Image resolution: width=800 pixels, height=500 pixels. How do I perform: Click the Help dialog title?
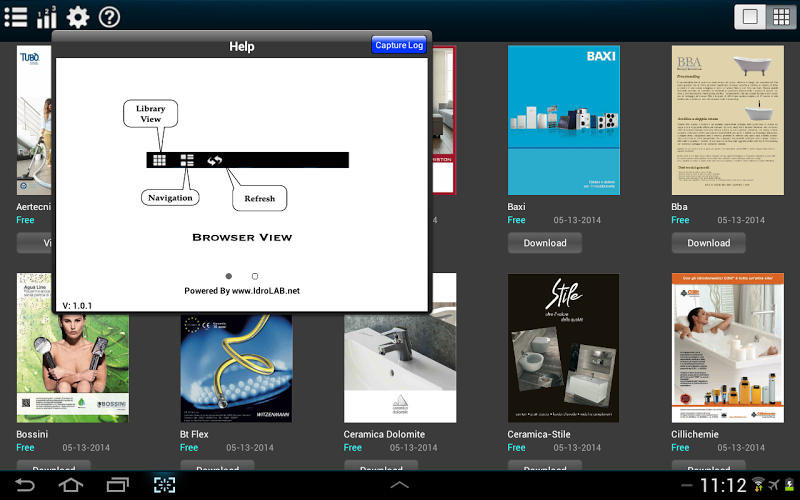pos(241,46)
